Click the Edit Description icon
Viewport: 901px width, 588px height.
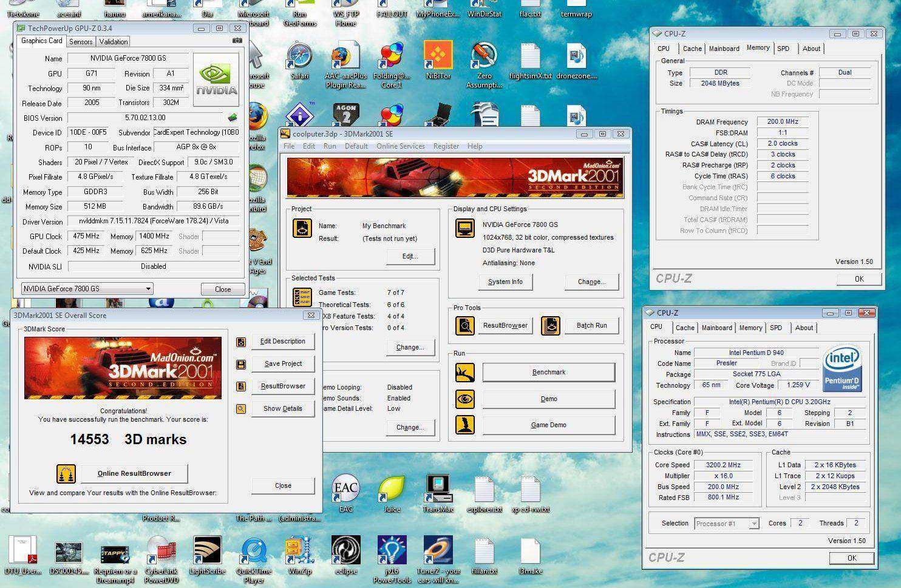pyautogui.click(x=241, y=342)
